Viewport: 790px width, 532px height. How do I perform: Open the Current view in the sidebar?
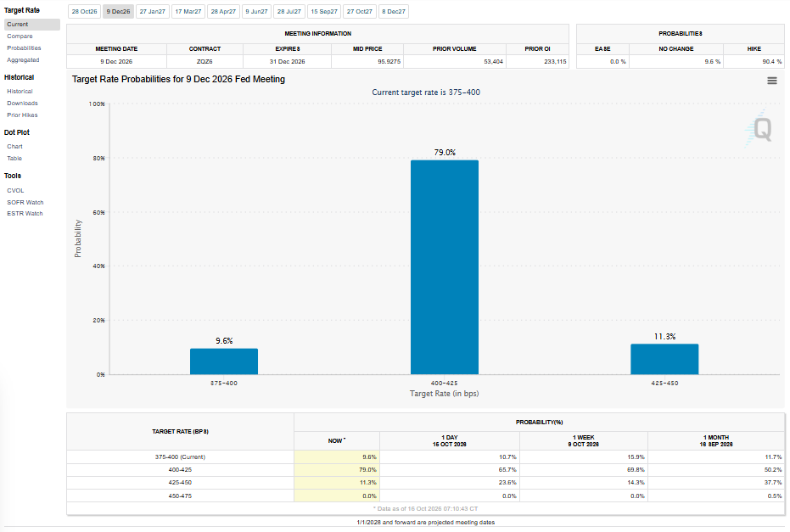click(31, 24)
